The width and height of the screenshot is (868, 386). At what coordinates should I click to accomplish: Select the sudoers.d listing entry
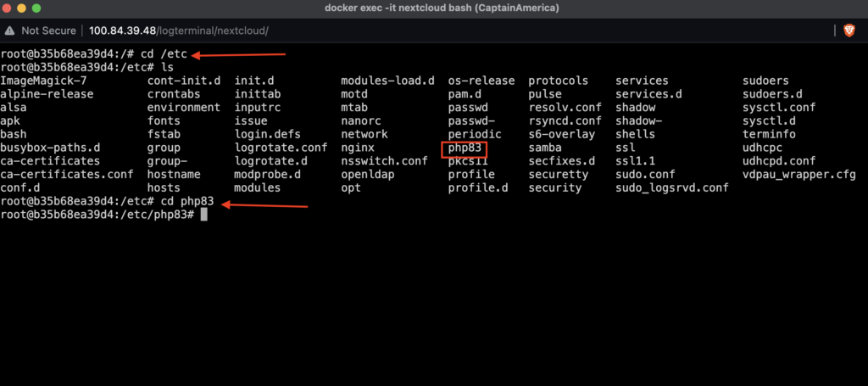point(772,94)
